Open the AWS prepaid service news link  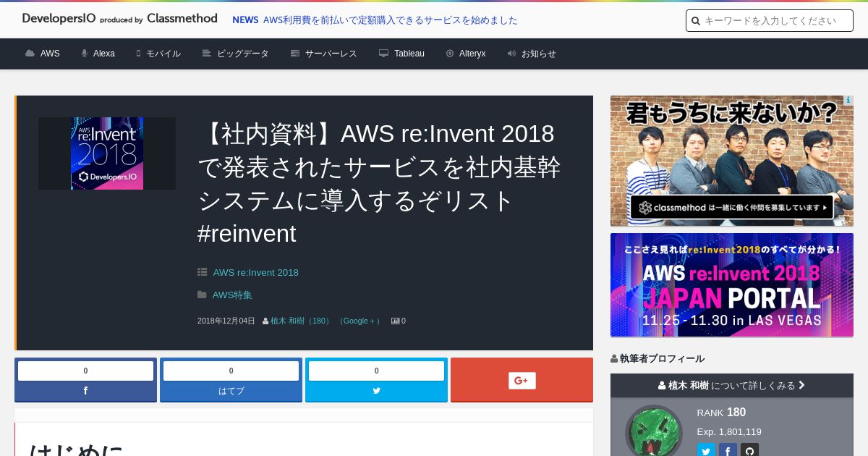[391, 20]
